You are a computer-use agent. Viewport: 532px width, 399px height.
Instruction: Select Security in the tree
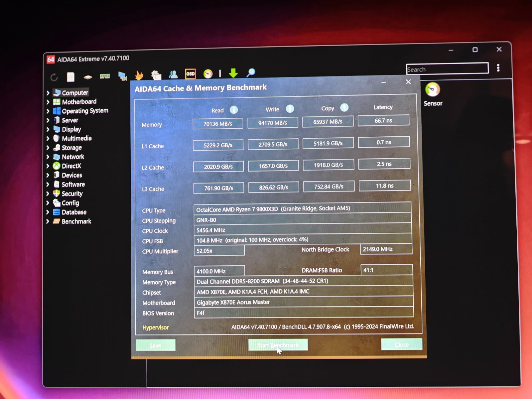click(72, 194)
